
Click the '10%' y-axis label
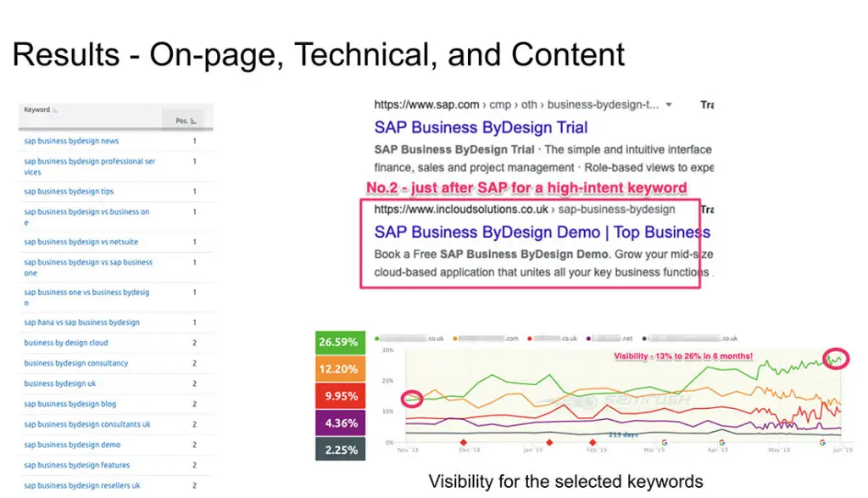(387, 411)
